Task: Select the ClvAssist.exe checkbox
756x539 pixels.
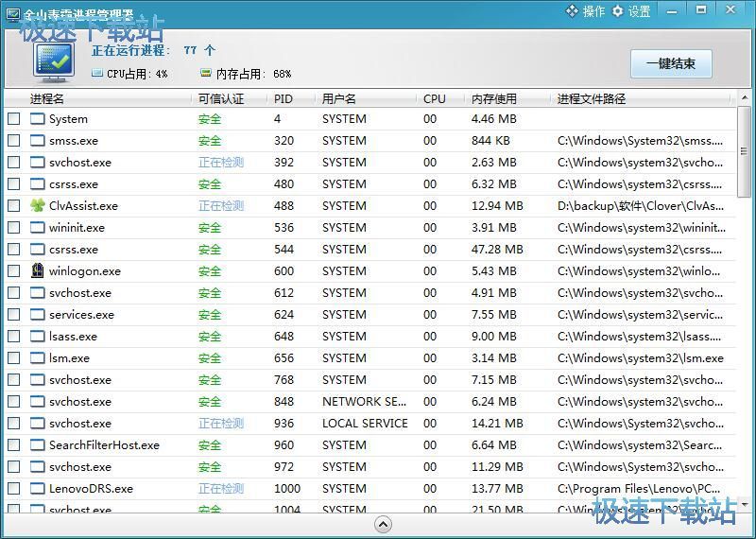Action: point(14,205)
